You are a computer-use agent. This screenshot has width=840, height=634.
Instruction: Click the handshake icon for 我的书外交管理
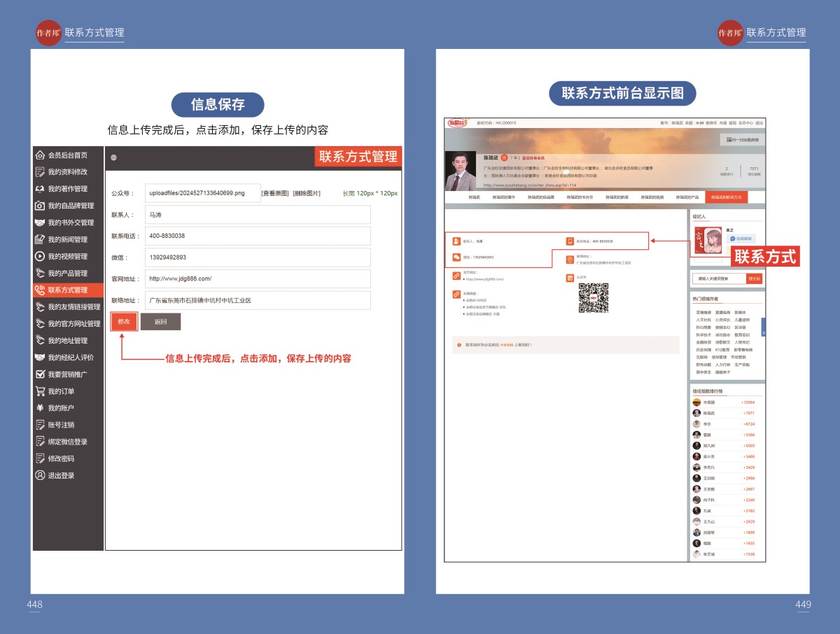tap(41, 223)
